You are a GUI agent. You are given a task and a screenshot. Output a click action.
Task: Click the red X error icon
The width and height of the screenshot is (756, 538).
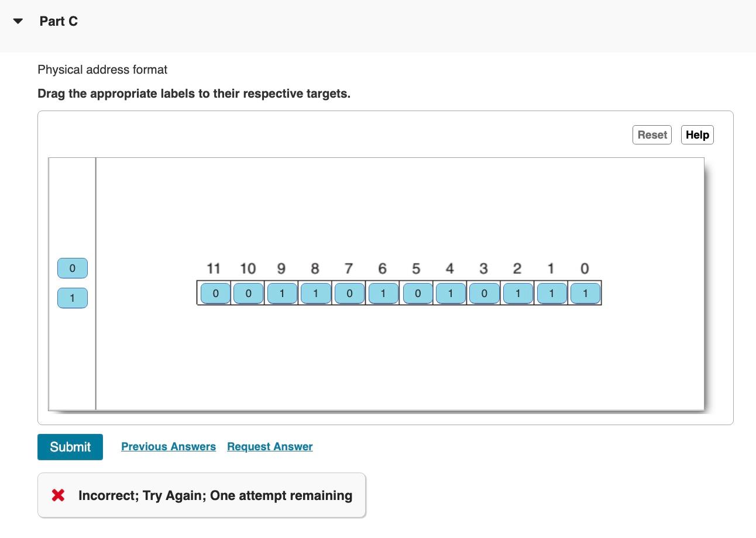click(57, 495)
